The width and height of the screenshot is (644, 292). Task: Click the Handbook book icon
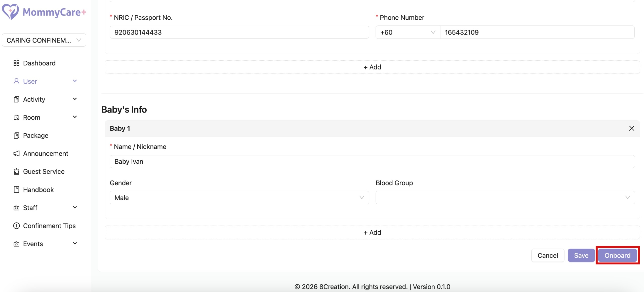click(16, 190)
